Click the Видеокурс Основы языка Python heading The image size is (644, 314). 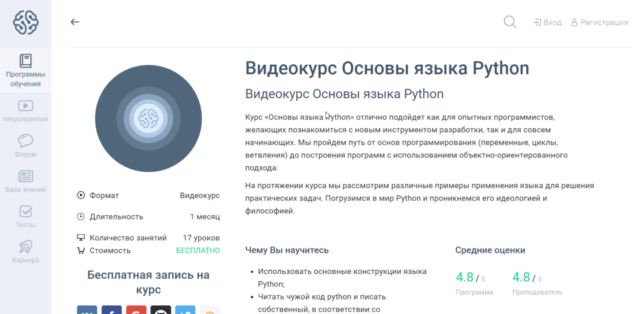point(387,68)
